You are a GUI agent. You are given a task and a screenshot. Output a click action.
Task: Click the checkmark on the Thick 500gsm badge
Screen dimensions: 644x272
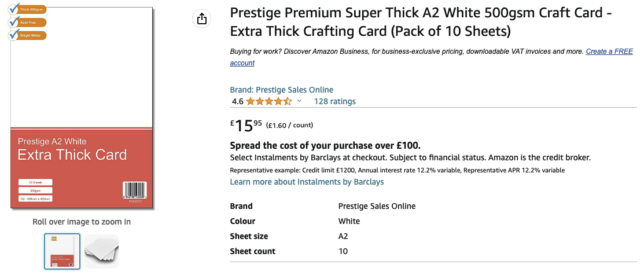[x=14, y=9]
